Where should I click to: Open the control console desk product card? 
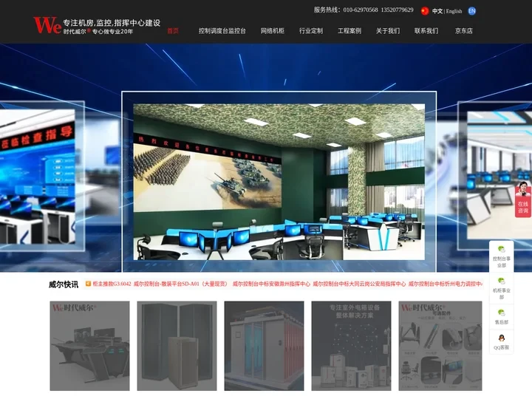coord(89,346)
